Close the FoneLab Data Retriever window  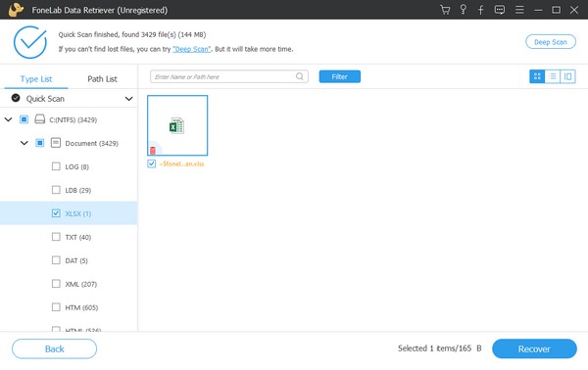(x=574, y=10)
